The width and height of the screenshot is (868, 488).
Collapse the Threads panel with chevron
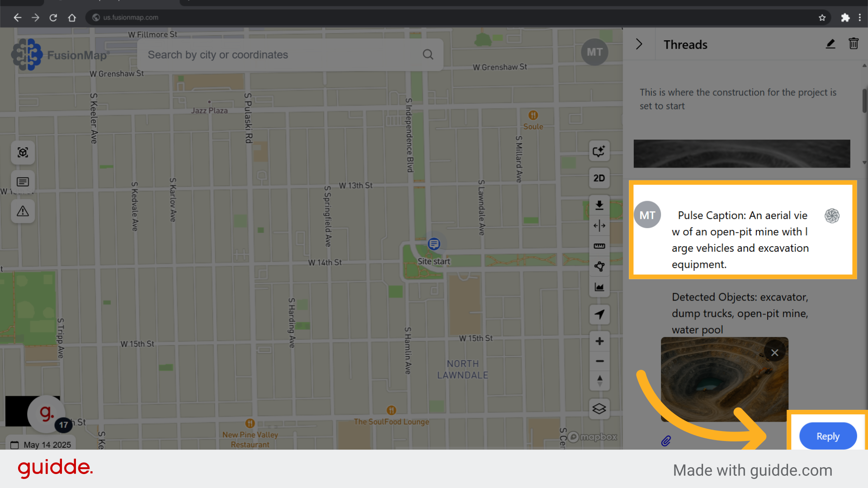coord(639,44)
